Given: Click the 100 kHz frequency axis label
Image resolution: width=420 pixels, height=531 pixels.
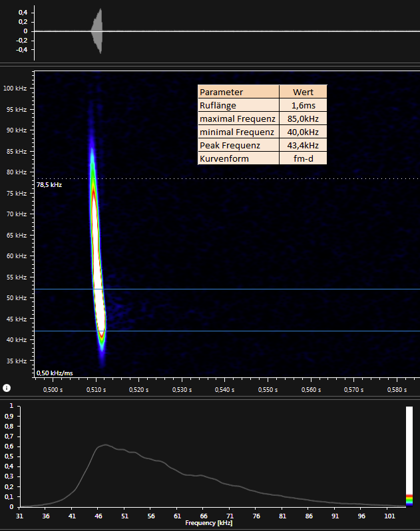Looking at the screenshot, I should click(x=15, y=88).
